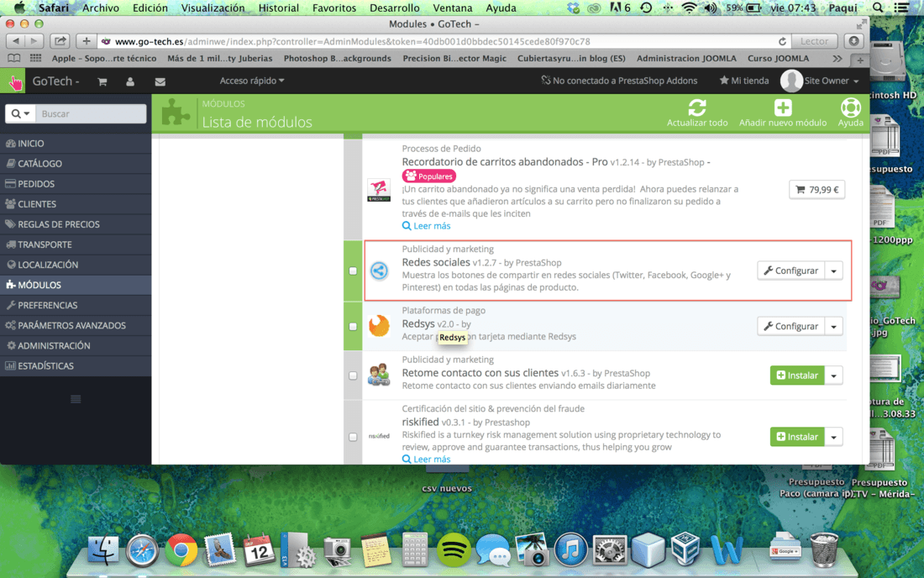This screenshot has height=578, width=924.
Task: Click the Redes sociales share icon
Action: pos(379,271)
